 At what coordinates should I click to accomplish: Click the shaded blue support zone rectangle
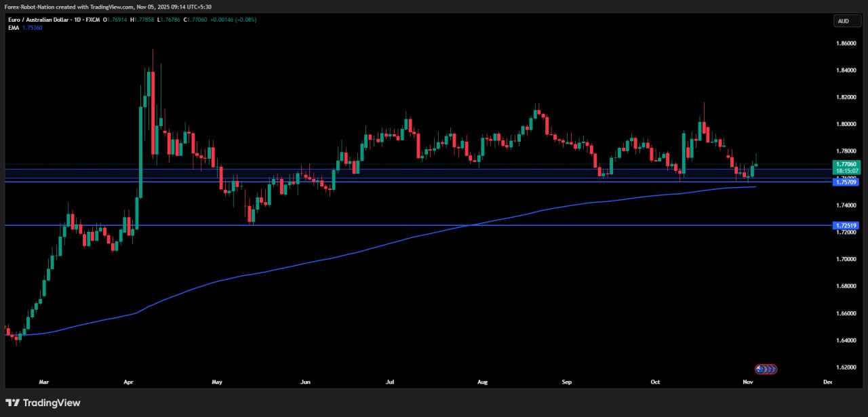(x=407, y=174)
